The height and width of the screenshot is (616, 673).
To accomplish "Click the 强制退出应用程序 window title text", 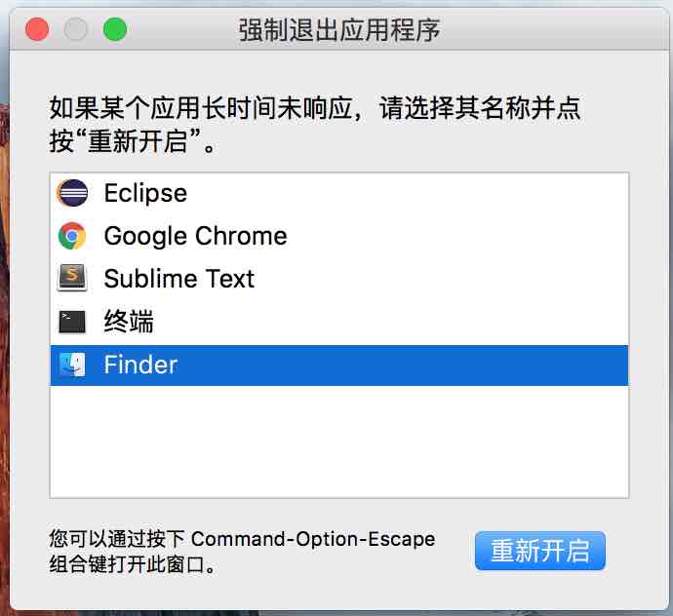I will 338,29.
